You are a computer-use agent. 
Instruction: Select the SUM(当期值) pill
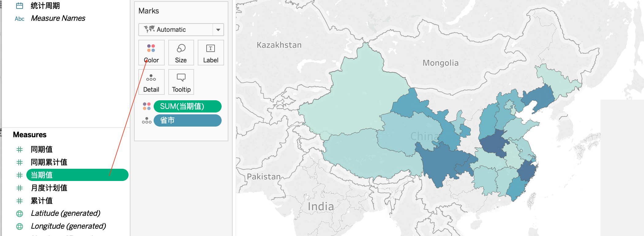pos(187,106)
